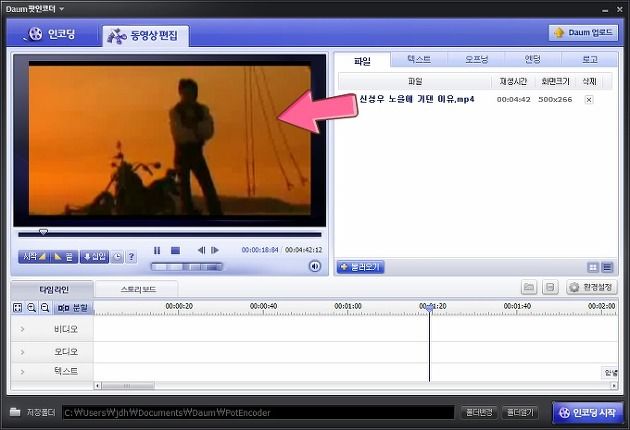Click the 불러오기 load button
630x430 pixels.
click(360, 267)
